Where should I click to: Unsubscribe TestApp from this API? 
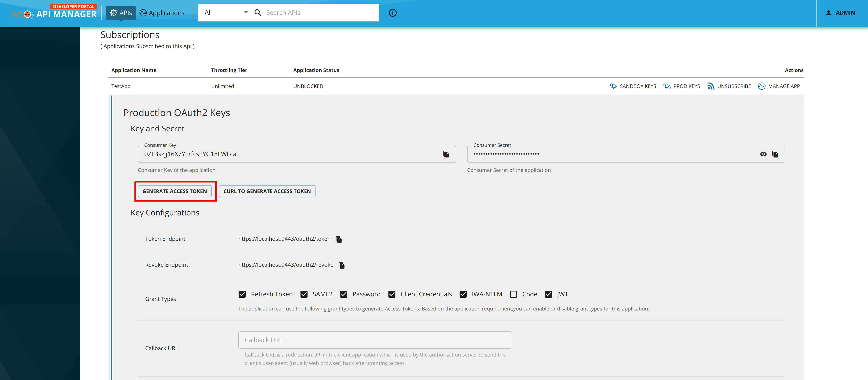tap(729, 86)
